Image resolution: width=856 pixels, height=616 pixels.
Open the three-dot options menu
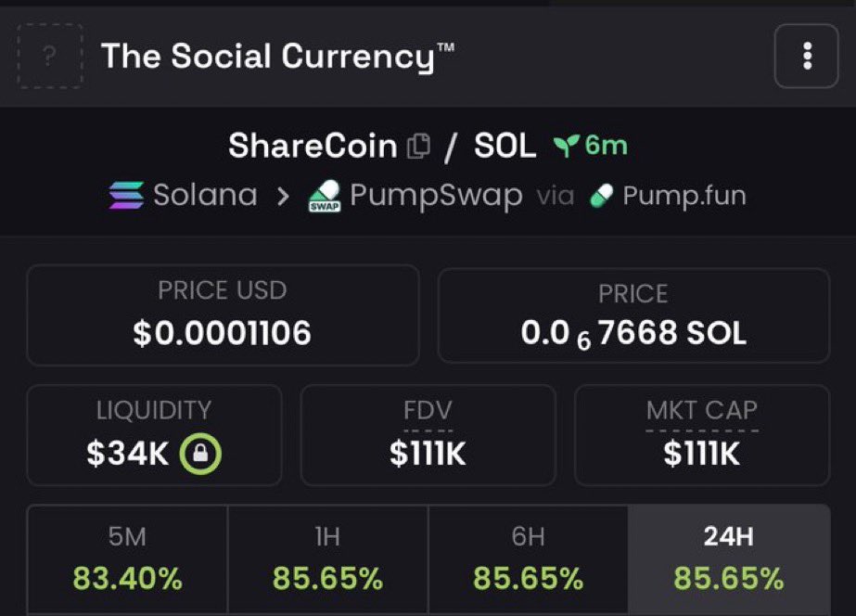pos(806,56)
